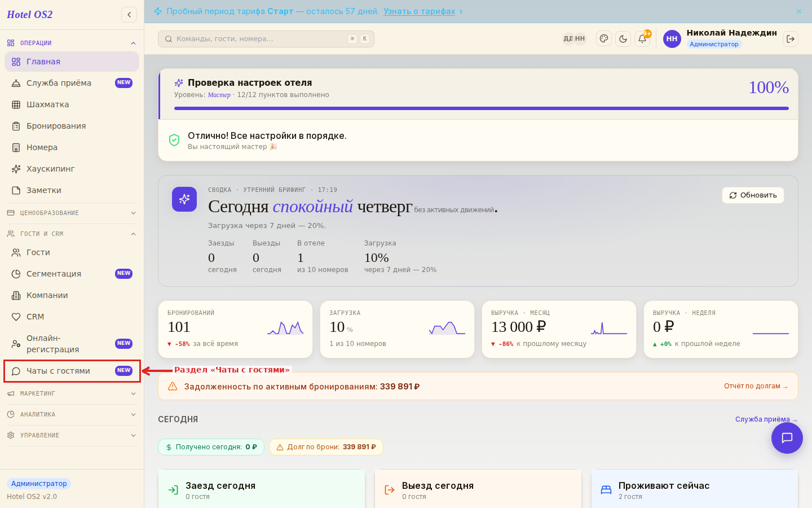This screenshot has width=812, height=508.
Task: Click the setup progress bar
Action: pyautogui.click(x=482, y=108)
